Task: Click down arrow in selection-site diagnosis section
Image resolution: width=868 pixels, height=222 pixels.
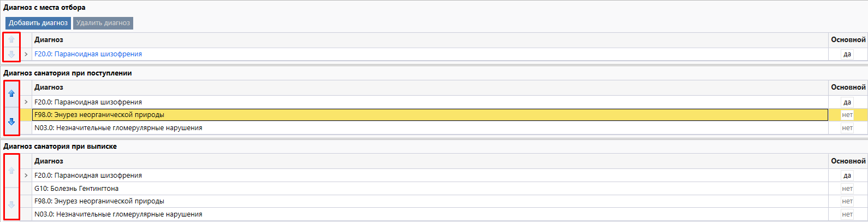Action: [11, 54]
